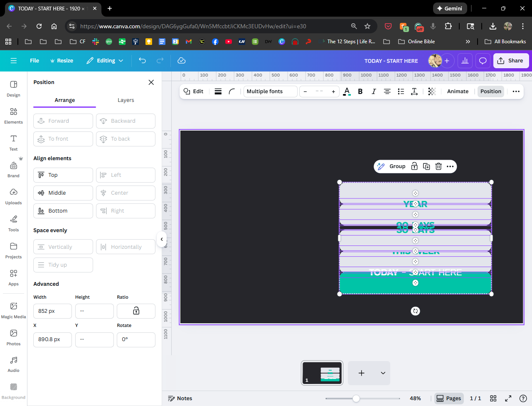The width and height of the screenshot is (532, 406).
Task: Toggle italic text formatting
Action: [x=374, y=92]
